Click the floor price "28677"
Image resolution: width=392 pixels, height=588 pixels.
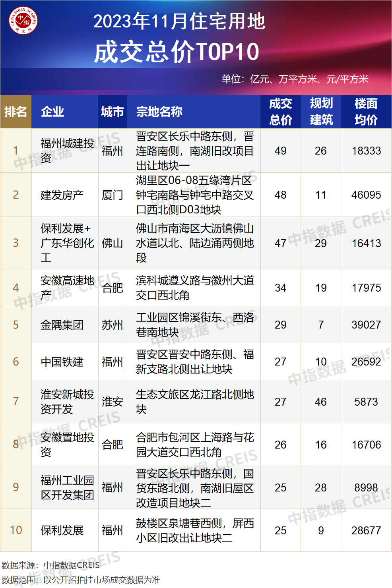(x=366, y=530)
